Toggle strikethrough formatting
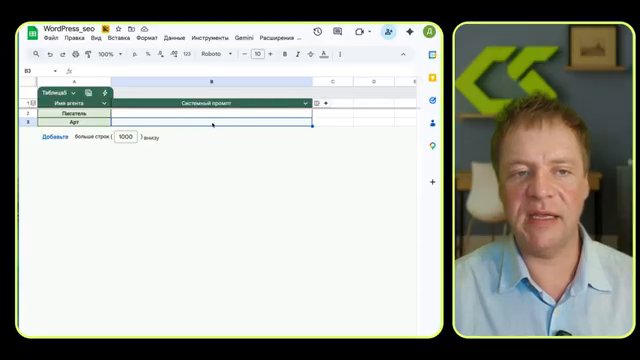This screenshot has width=640, height=360. coord(311,54)
